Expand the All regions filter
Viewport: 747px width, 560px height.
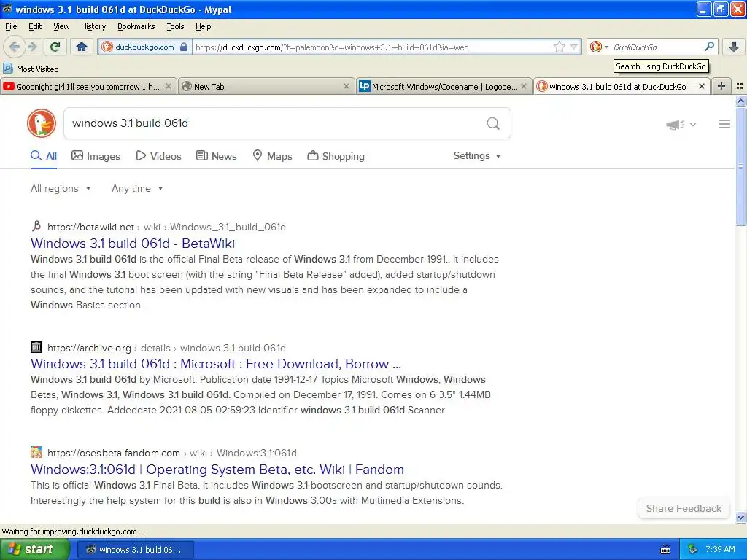[x=61, y=188]
